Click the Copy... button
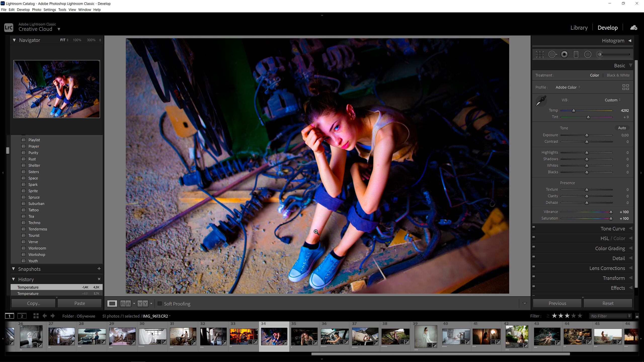 (x=33, y=303)
